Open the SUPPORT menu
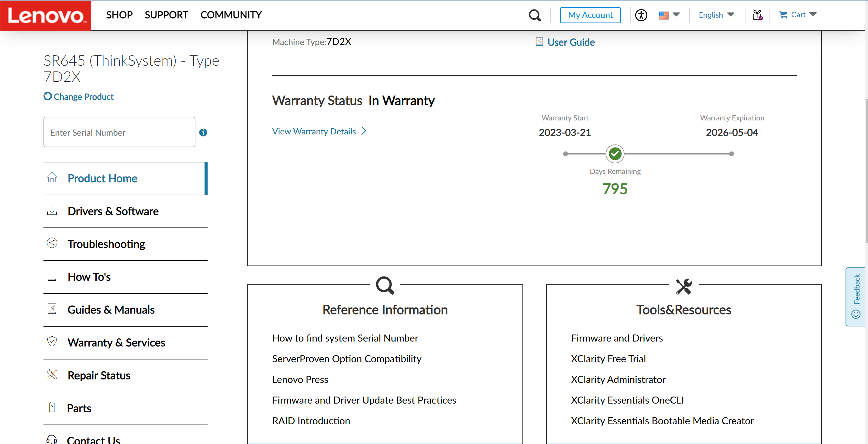The image size is (868, 444). [x=166, y=15]
